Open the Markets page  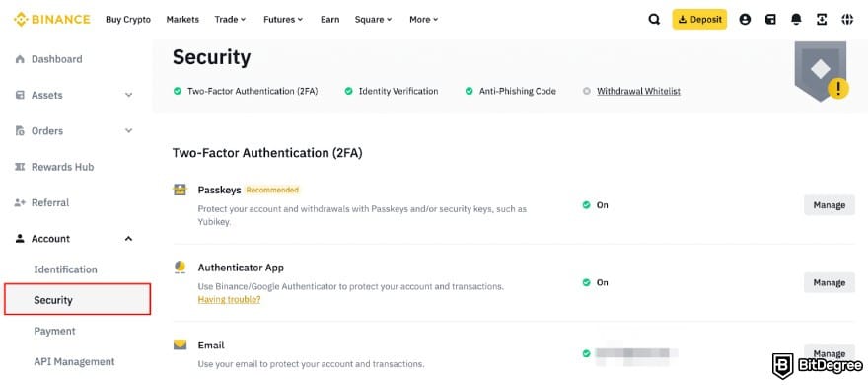point(182,20)
